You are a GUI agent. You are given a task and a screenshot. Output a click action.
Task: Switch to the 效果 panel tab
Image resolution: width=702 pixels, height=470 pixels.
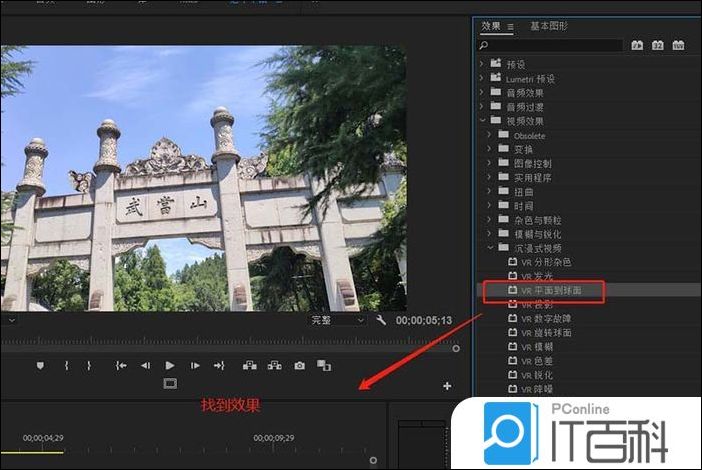point(491,26)
